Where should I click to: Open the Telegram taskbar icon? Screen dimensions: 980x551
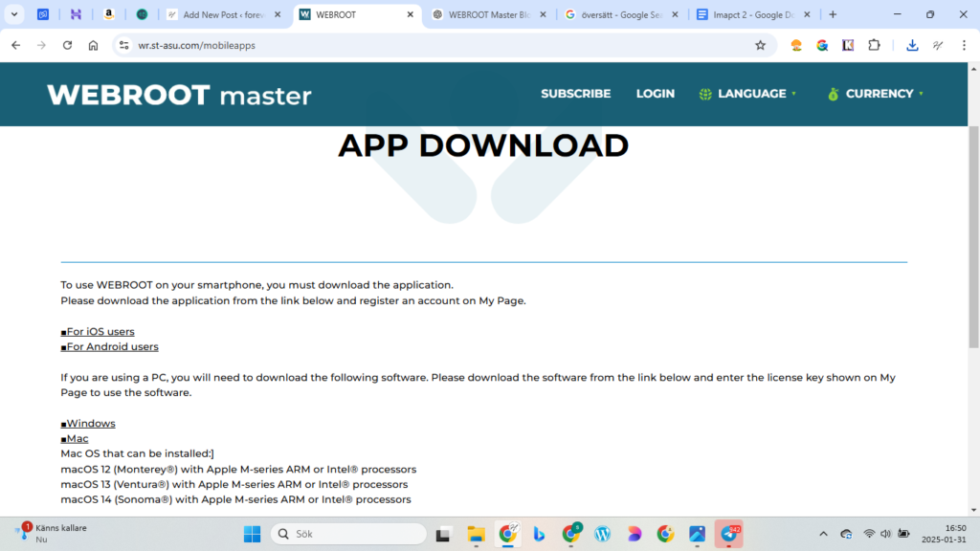point(728,534)
